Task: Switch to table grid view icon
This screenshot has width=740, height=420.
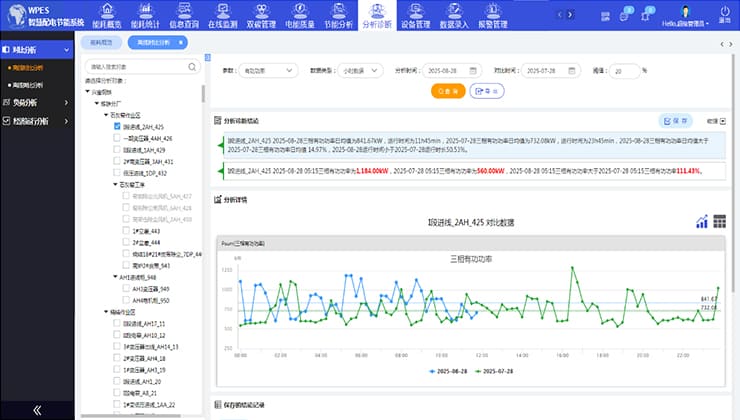Action: (x=719, y=221)
